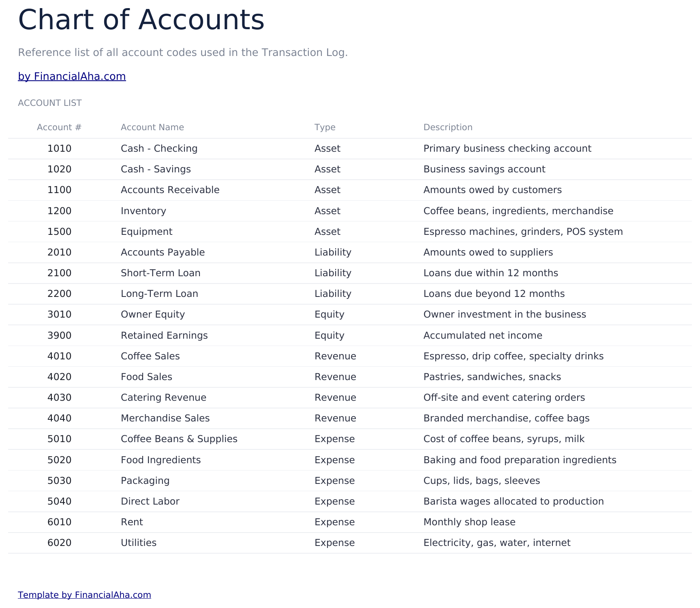Select 'Coffee Beans & Supplies' account name
This screenshot has height=608, width=700.
[179, 439]
